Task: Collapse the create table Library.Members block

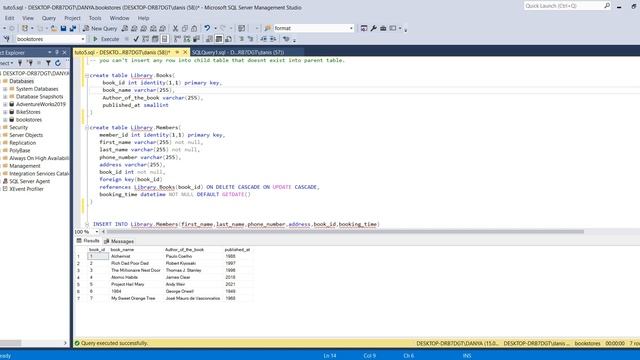Action: 87,128
